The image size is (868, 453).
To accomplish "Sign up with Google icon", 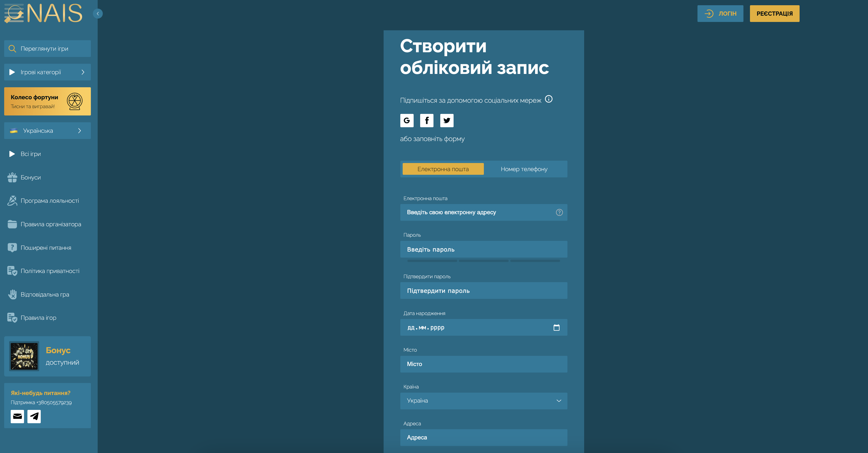I will click(x=407, y=120).
